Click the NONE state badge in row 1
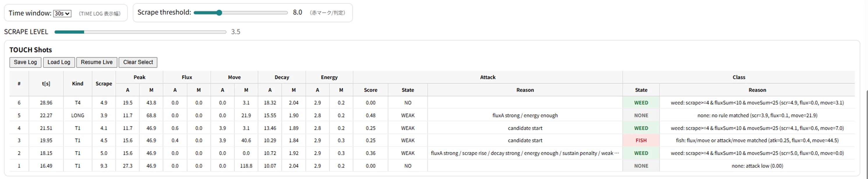Viewport: 868px width, 179px height. 641,166
